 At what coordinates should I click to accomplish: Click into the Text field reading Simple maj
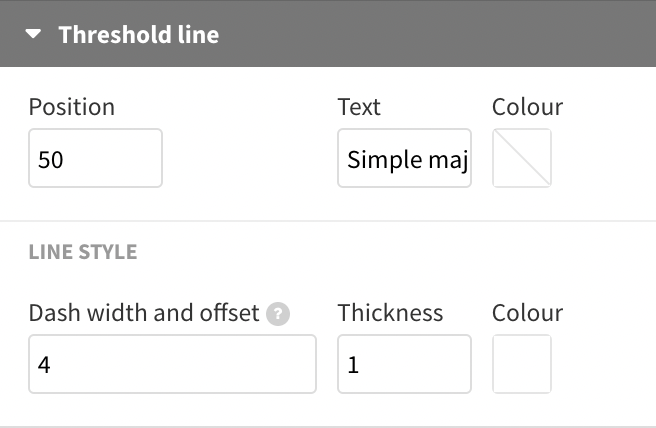pyautogui.click(x=405, y=158)
